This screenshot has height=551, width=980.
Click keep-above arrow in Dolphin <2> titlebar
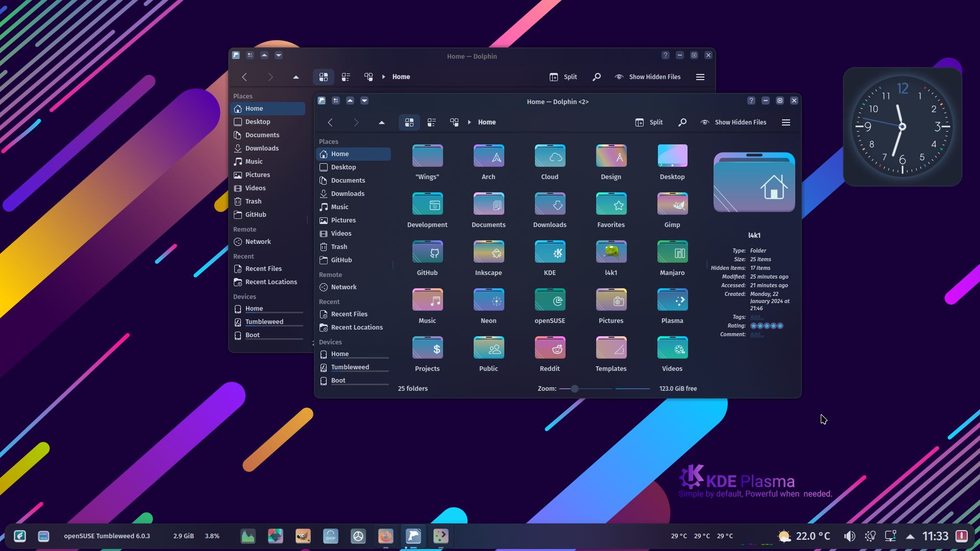(350, 101)
